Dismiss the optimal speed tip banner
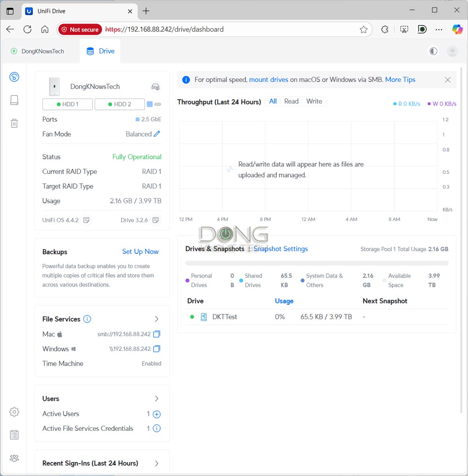Image resolution: width=468 pixels, height=476 pixels. [448, 80]
